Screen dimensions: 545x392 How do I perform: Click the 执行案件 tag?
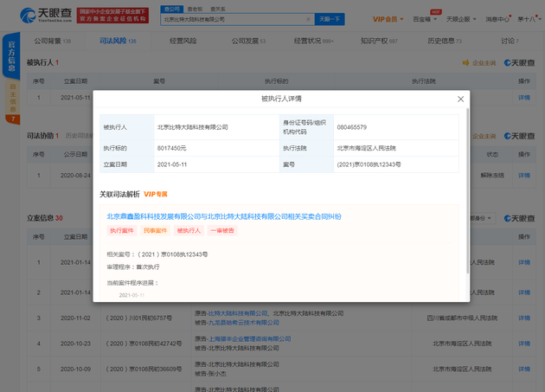click(122, 230)
